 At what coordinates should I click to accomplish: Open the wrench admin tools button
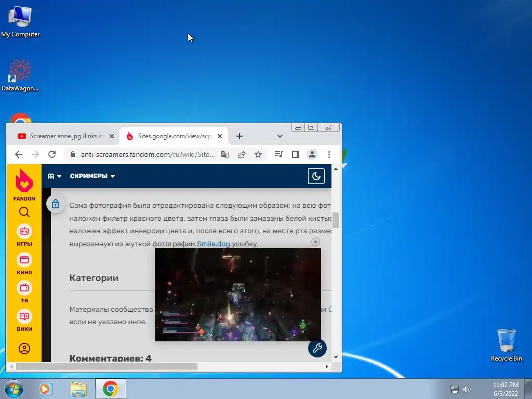click(x=317, y=348)
